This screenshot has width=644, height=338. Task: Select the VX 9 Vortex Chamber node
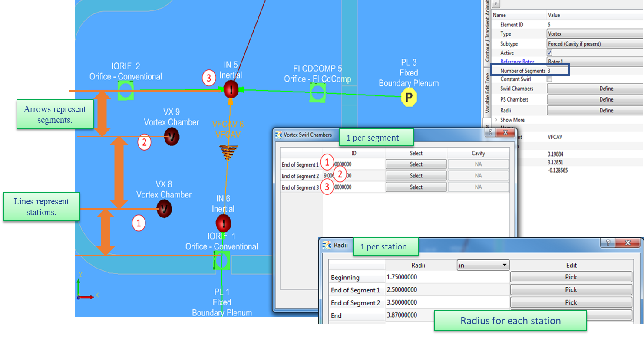coord(172,137)
